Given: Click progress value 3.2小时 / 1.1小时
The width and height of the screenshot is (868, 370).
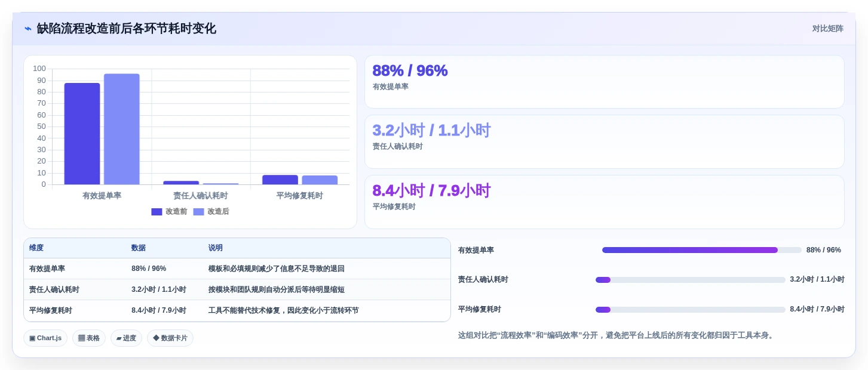Looking at the screenshot, I should click(817, 280).
